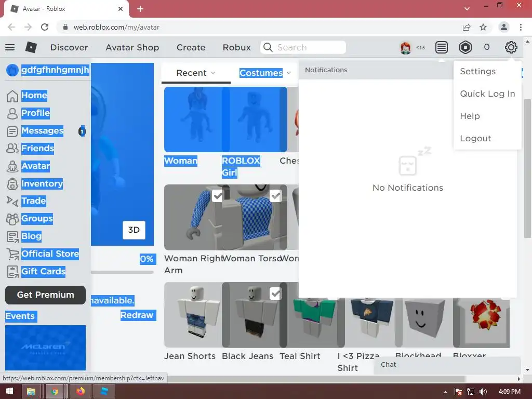Open the settings gear icon
Screen dimensions: 532x399
coord(511,47)
